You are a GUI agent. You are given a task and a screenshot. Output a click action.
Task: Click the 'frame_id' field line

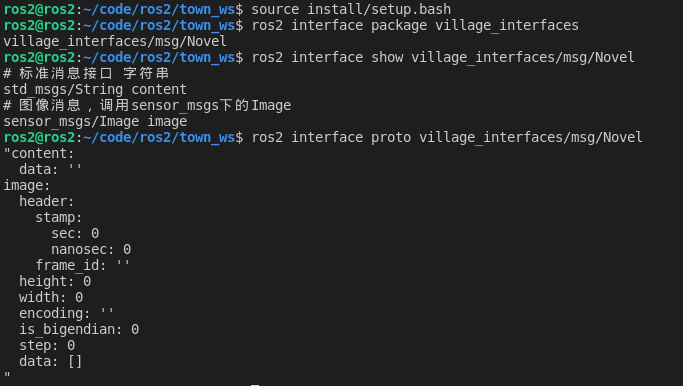pyautogui.click(x=83, y=265)
